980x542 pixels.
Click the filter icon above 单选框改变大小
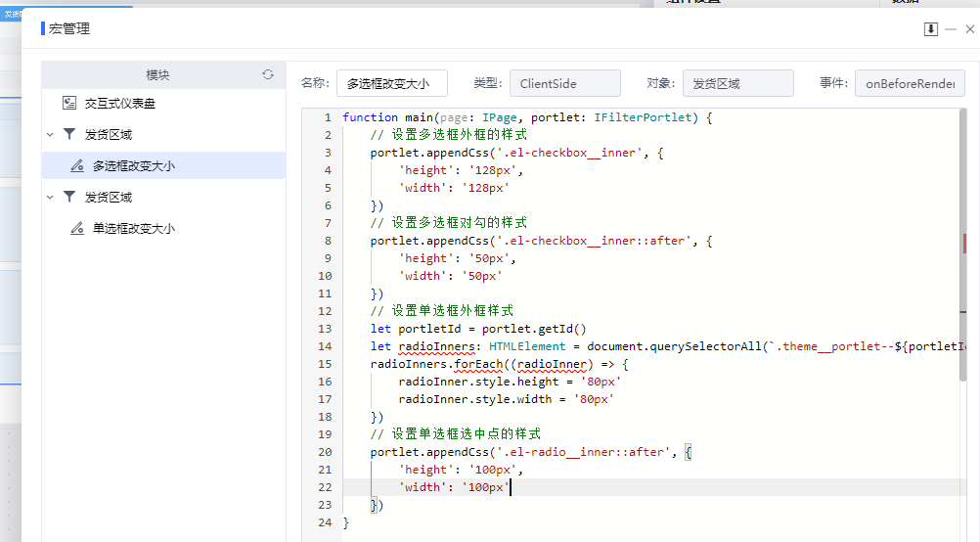69,197
